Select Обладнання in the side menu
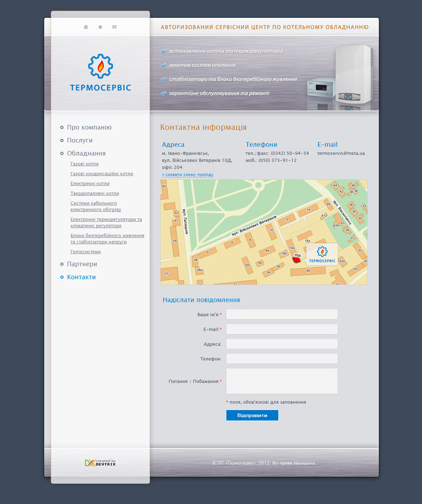Viewport: 422px width, 504px height. click(x=86, y=153)
